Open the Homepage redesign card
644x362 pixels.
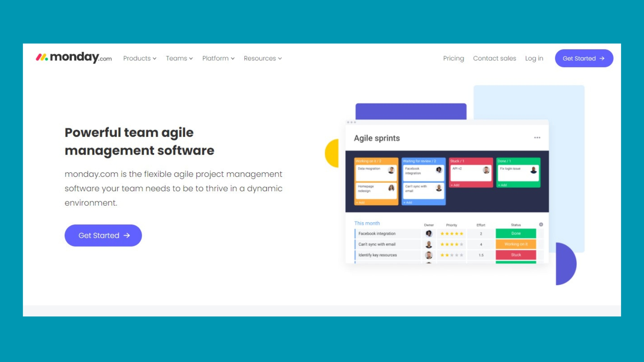(x=376, y=190)
